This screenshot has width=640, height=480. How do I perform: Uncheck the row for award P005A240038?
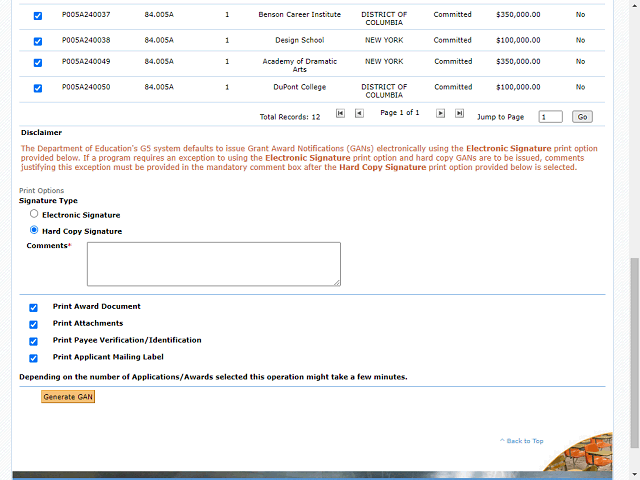point(38,42)
